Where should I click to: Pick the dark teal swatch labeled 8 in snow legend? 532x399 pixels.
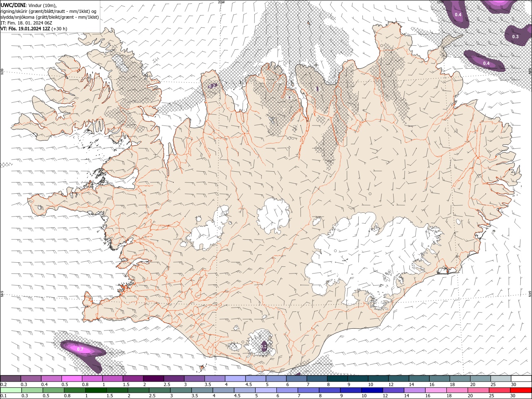337,379
